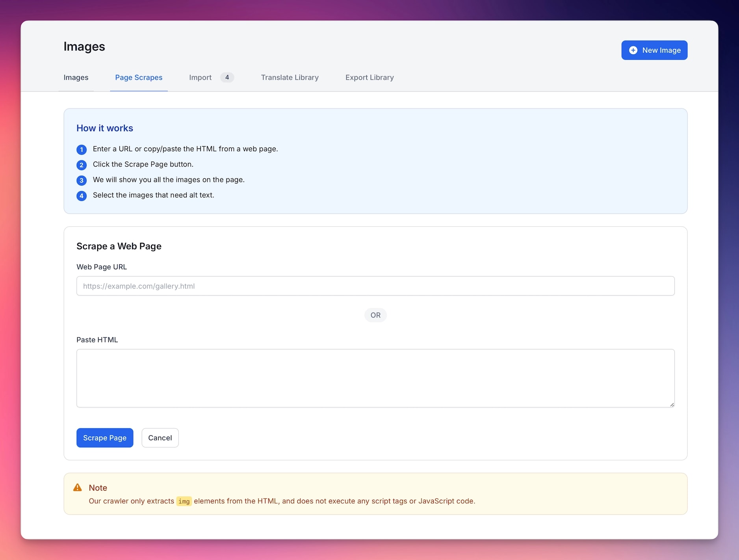Click the 'Note' heading text
Viewport: 739px width, 560px height.
(98, 488)
